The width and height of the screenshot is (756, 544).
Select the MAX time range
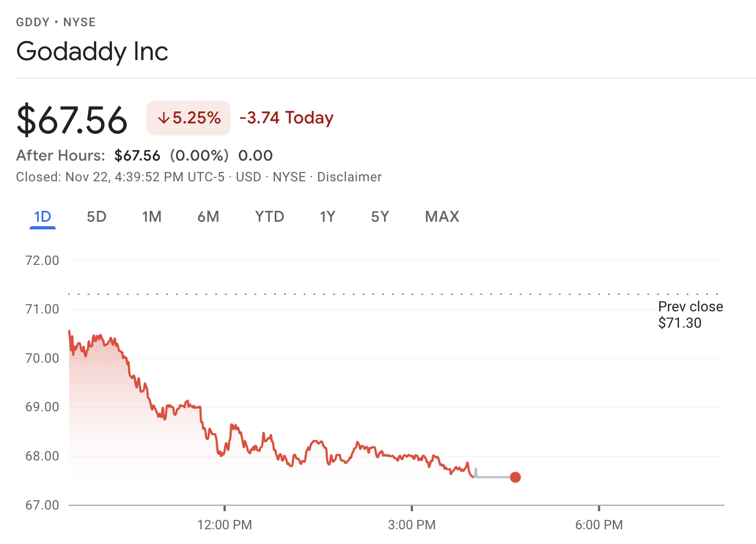(442, 217)
